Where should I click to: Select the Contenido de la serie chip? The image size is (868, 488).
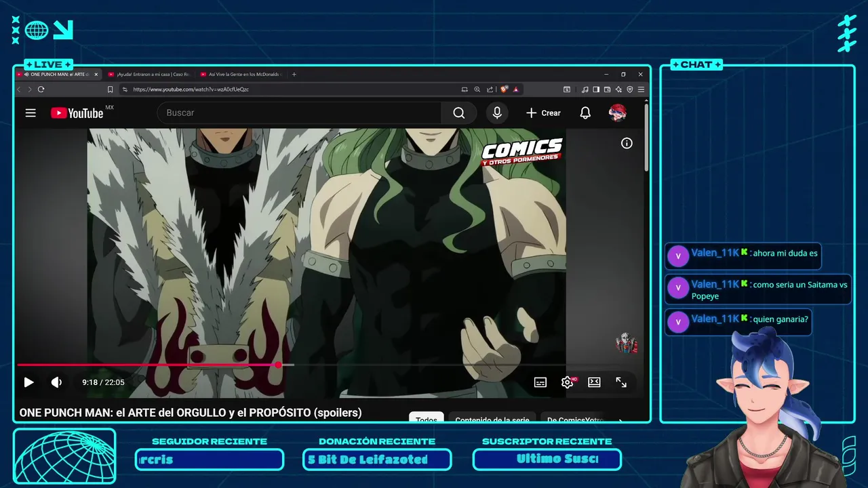click(x=492, y=418)
